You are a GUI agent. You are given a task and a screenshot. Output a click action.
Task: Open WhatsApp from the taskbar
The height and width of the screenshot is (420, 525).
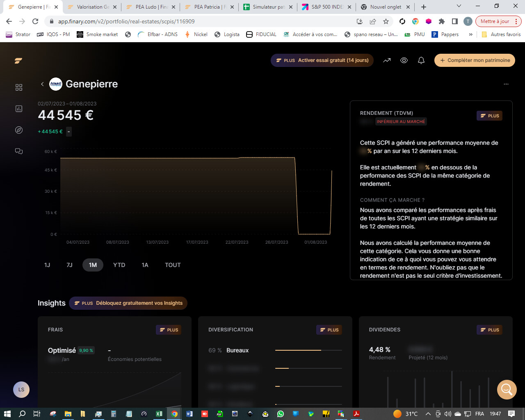(281, 414)
